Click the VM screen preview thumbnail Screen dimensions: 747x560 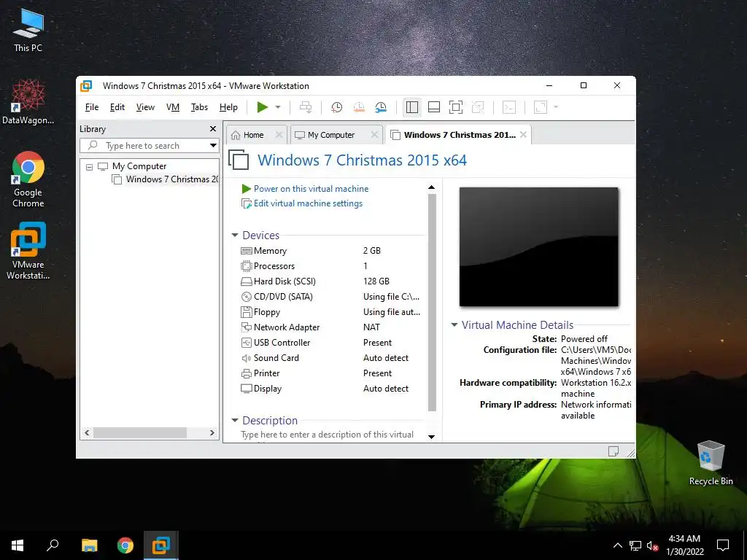click(539, 246)
